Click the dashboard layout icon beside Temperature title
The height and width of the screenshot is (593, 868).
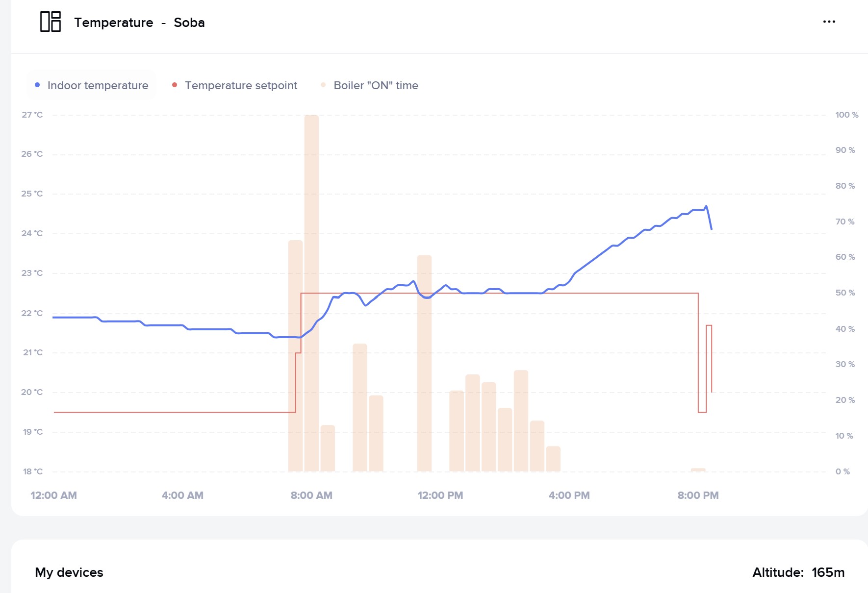click(50, 22)
